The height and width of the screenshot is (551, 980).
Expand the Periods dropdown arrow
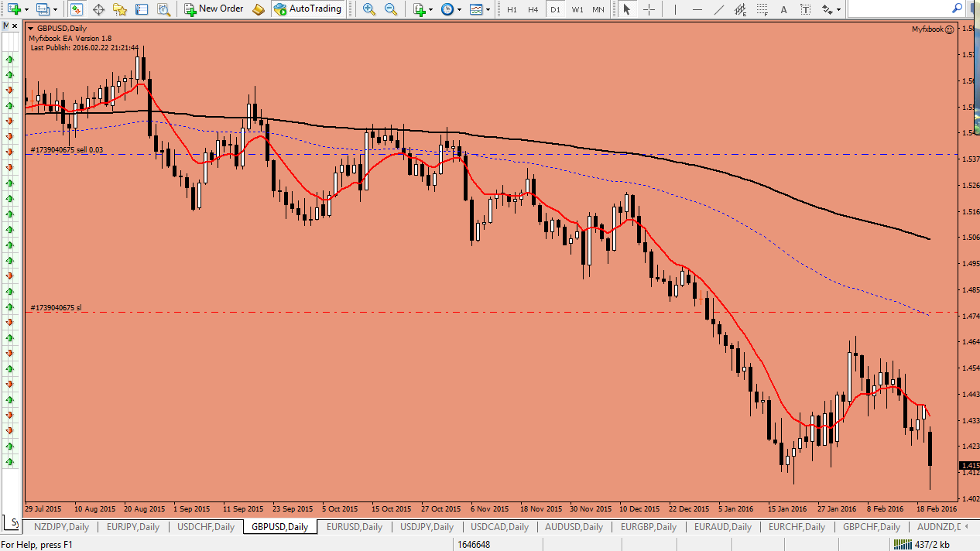(x=460, y=9)
